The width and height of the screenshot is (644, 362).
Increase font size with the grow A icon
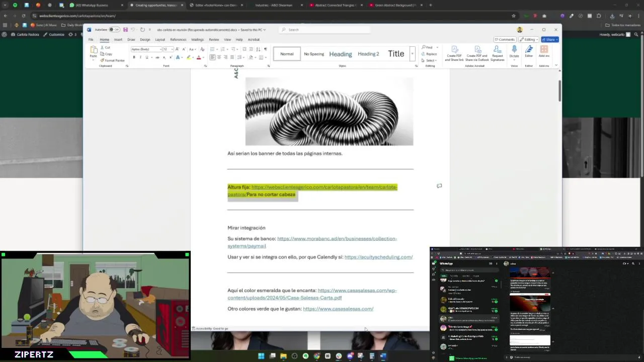pos(177,49)
